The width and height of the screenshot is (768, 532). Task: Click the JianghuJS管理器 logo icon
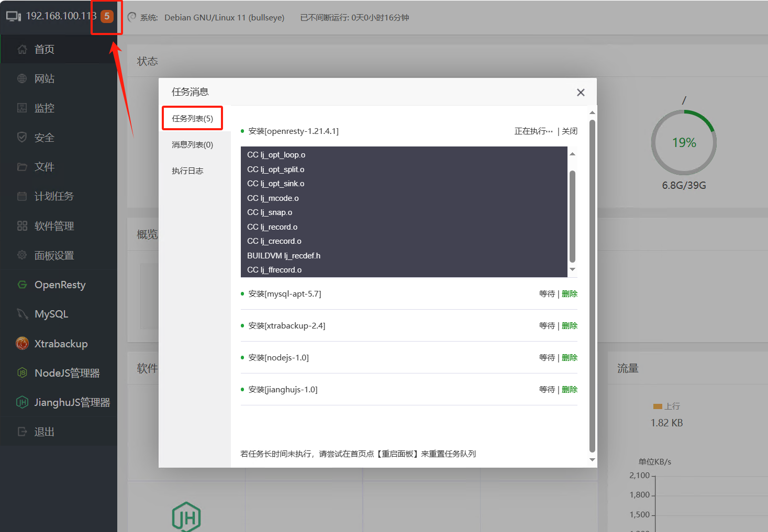click(x=22, y=402)
